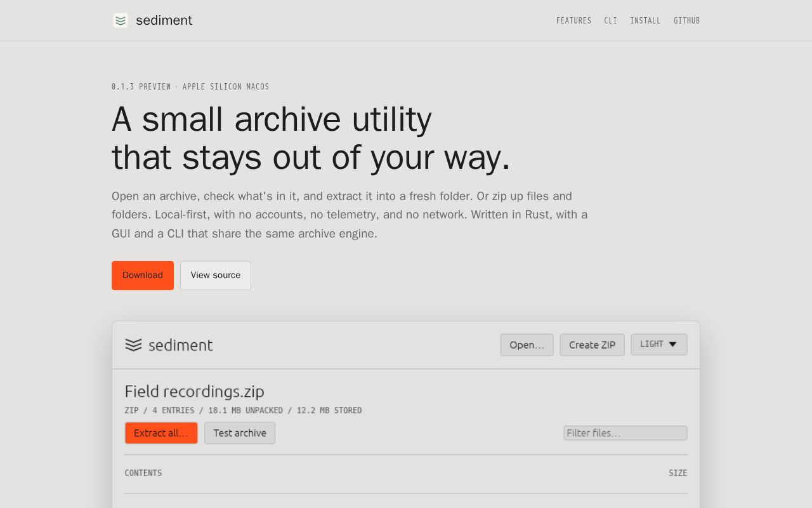Click the Extract all… button

tap(161, 433)
